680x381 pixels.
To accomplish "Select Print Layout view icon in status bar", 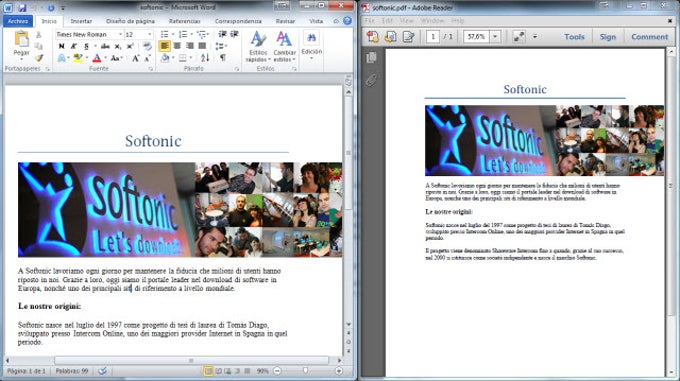I will click(x=209, y=371).
